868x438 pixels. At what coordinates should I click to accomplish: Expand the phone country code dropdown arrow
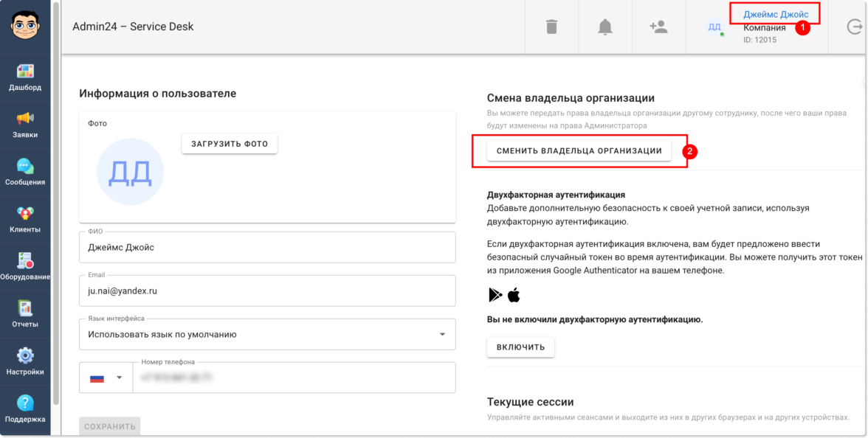119,378
